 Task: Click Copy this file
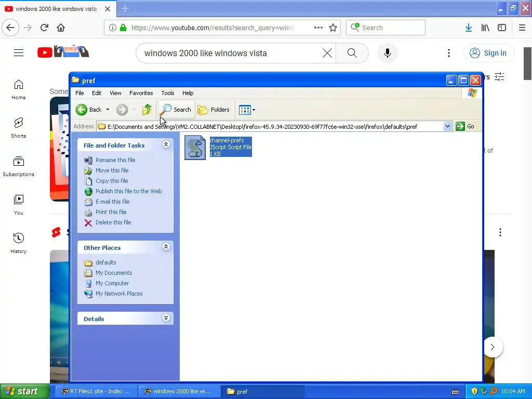[x=112, y=181]
